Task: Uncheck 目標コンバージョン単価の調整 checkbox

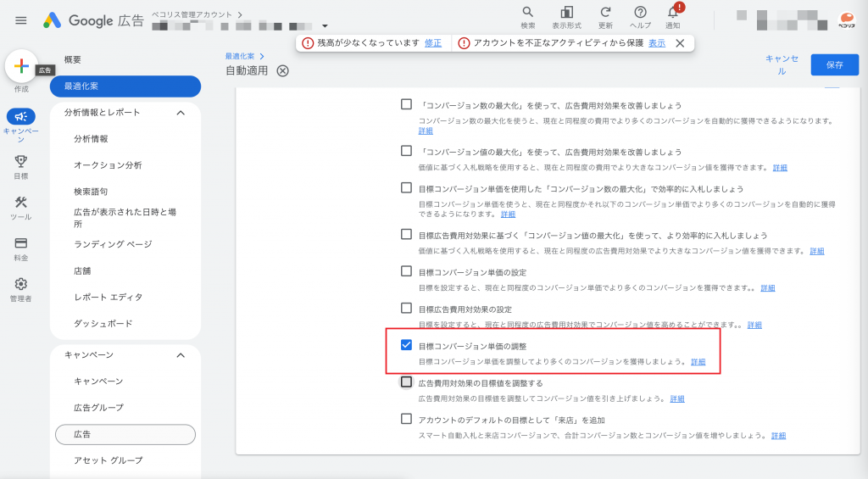Action: pyautogui.click(x=406, y=345)
